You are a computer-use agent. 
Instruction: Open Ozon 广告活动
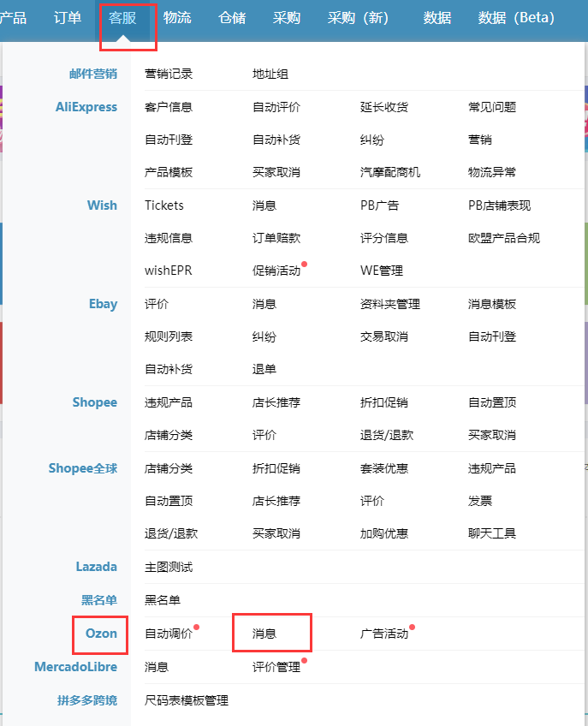click(x=384, y=634)
